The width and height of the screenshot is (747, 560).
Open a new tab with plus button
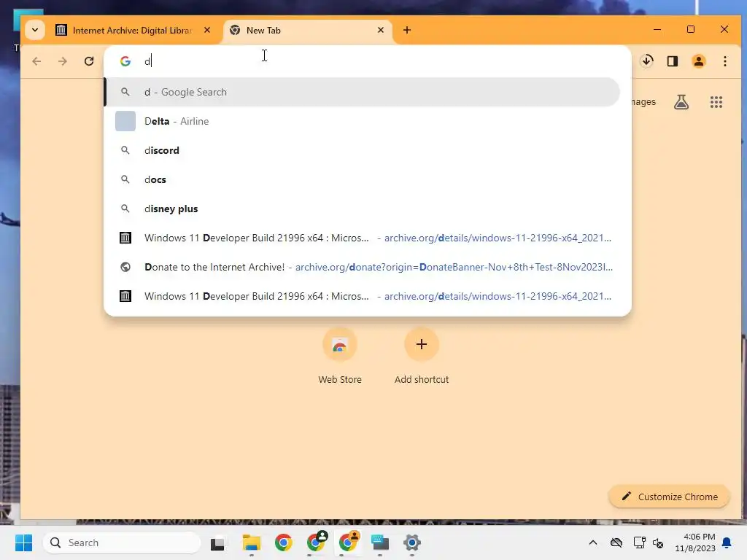[x=407, y=30]
